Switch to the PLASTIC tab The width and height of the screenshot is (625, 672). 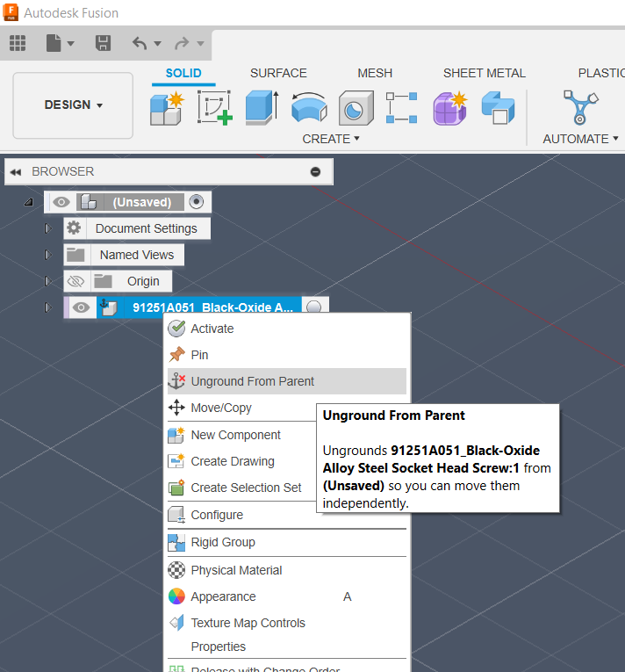pyautogui.click(x=601, y=73)
